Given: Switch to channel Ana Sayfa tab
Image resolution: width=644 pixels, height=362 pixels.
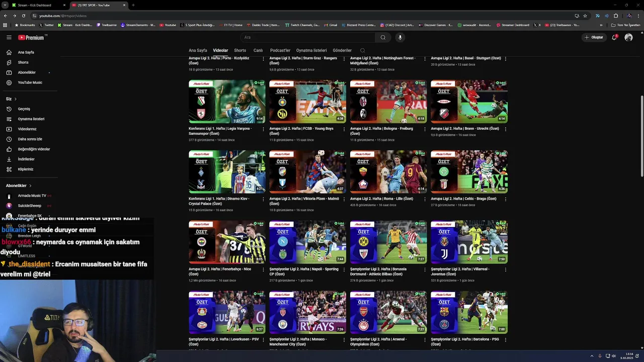Looking at the screenshot, I should click(198, 50).
